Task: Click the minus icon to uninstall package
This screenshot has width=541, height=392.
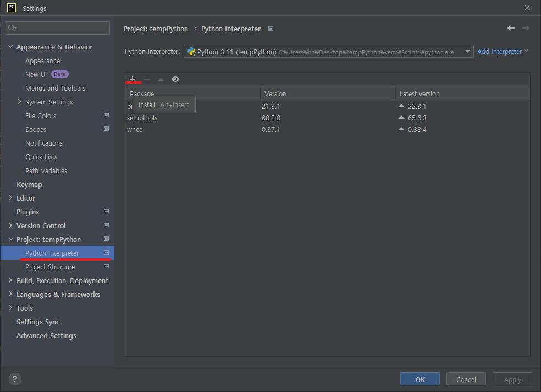Action: coord(147,79)
